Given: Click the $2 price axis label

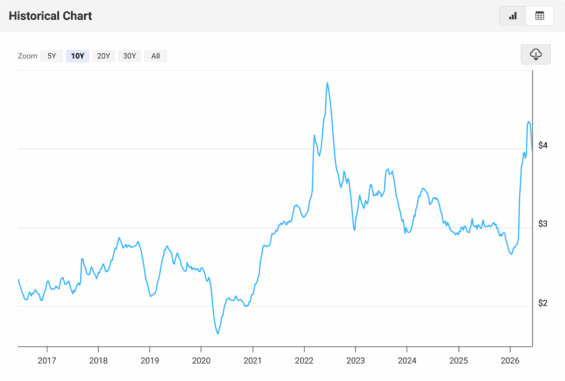Looking at the screenshot, I should pyautogui.click(x=543, y=303).
